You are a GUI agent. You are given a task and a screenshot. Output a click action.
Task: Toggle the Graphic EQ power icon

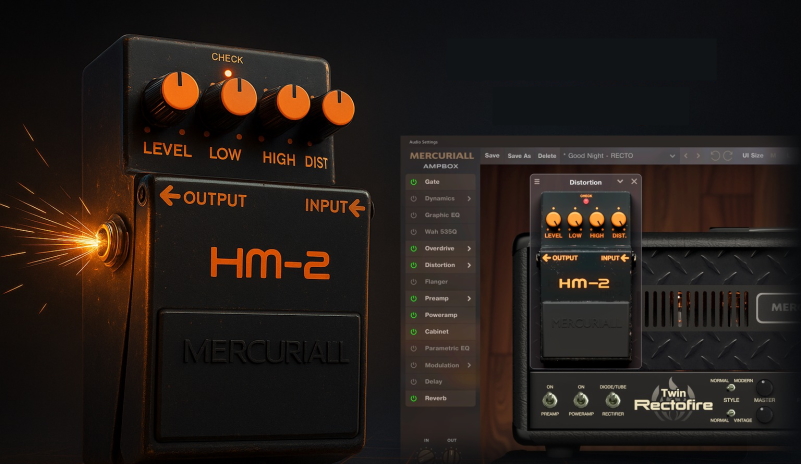click(x=414, y=215)
